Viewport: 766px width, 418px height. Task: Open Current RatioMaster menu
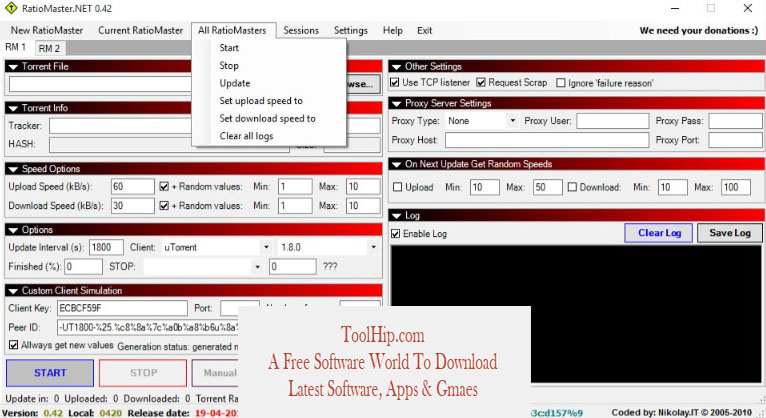pos(141,30)
